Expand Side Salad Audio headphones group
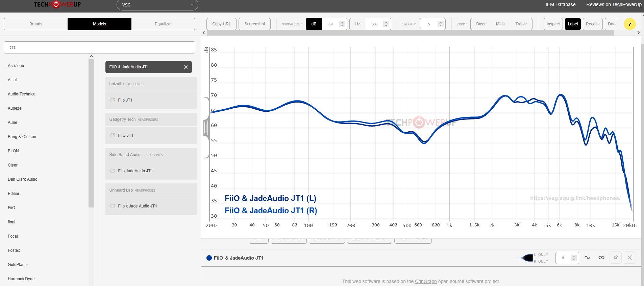Viewport: 644px width, 286px height. click(x=151, y=155)
